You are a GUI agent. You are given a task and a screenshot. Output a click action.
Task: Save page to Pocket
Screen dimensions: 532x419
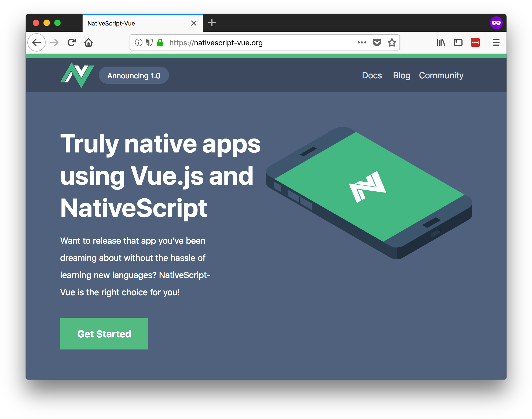pyautogui.click(x=377, y=42)
